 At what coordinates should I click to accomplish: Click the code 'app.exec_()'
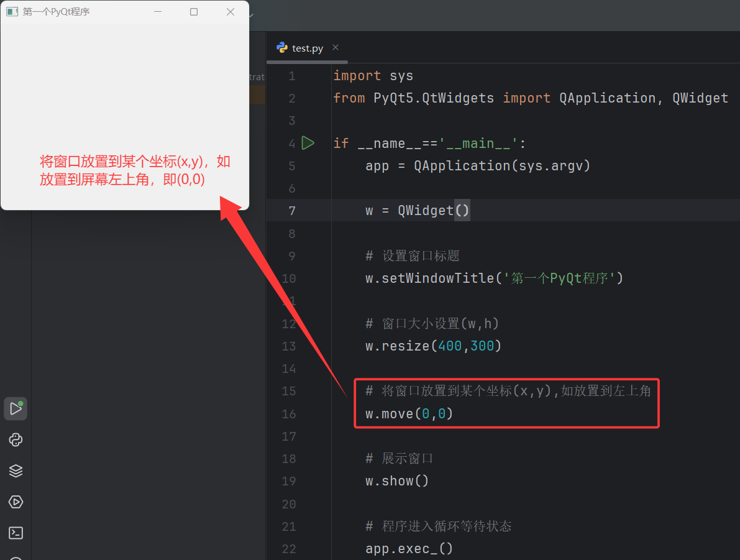click(x=409, y=549)
